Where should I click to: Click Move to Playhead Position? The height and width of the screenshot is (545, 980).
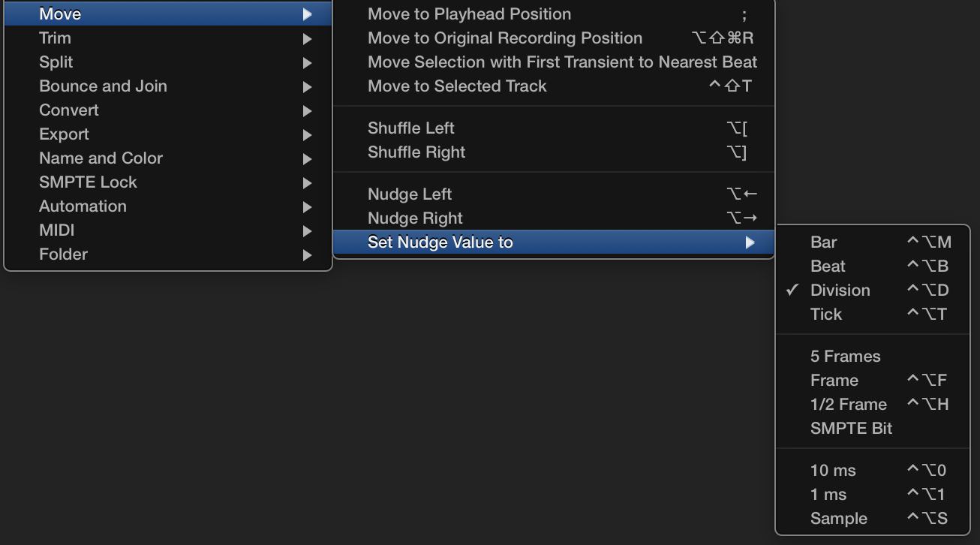pos(469,14)
